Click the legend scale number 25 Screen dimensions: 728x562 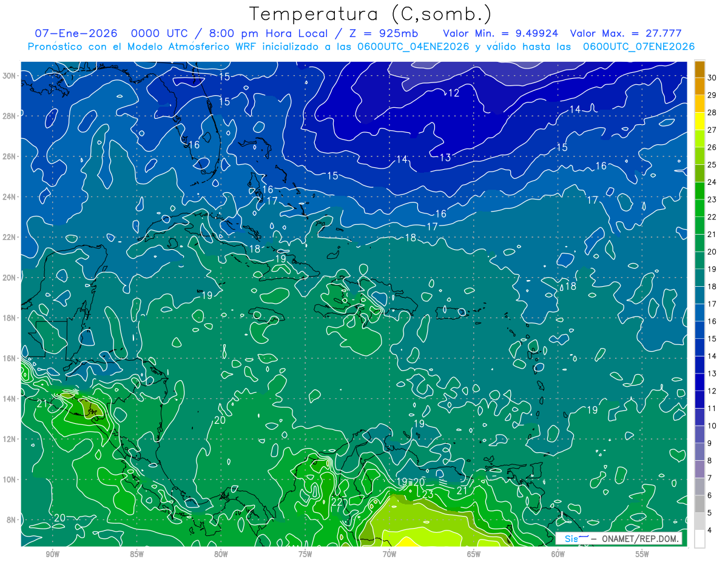coord(712,164)
